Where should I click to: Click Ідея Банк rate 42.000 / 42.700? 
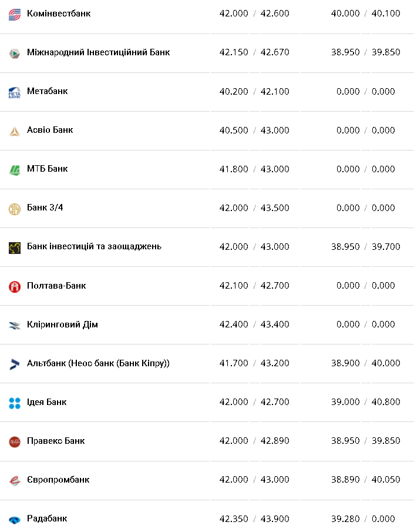254,402
